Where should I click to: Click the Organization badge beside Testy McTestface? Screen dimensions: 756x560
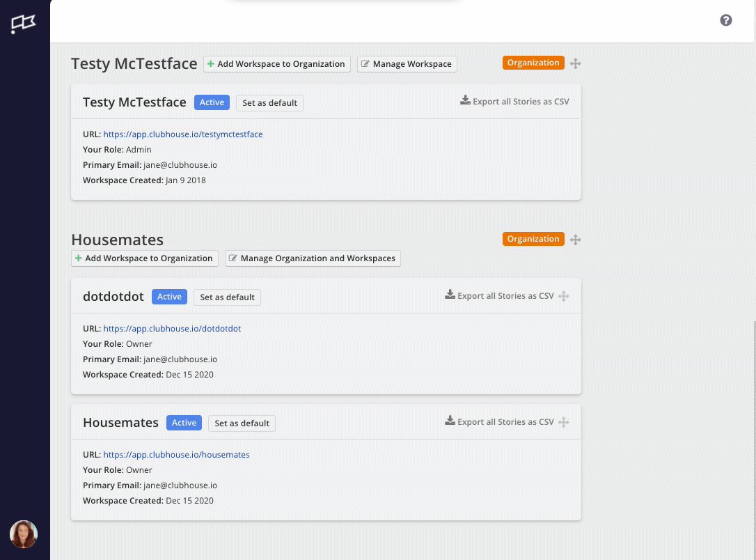[x=533, y=63]
